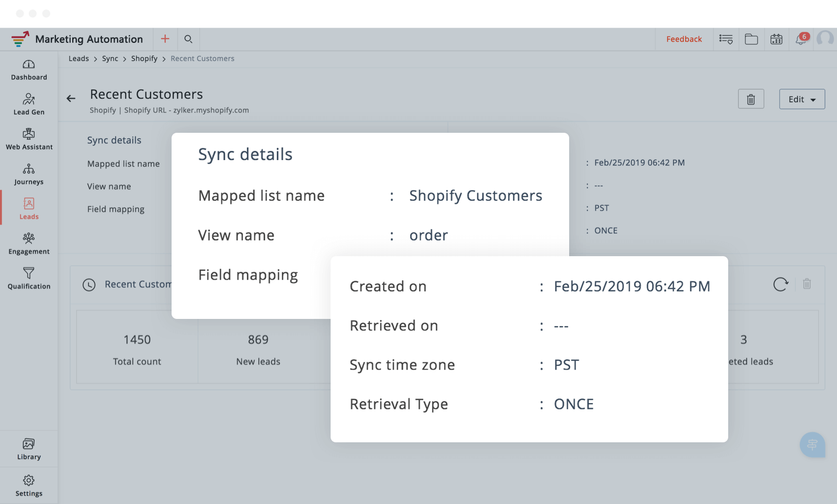Open the search magnifier icon
The height and width of the screenshot is (504, 837).
pos(188,39)
